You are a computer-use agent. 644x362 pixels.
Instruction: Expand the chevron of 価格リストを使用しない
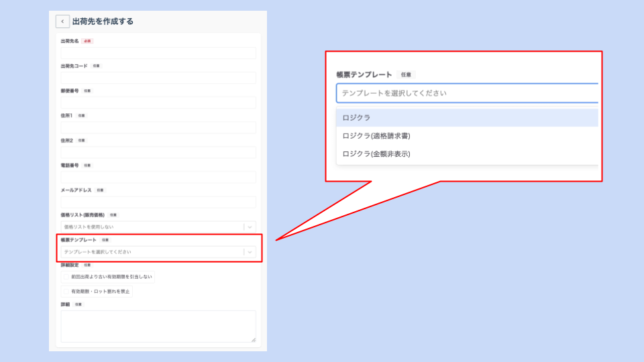250,227
